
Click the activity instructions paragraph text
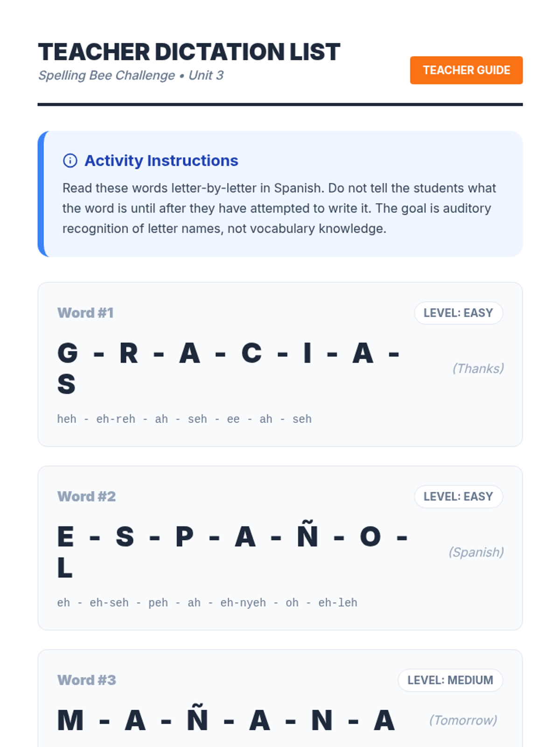[x=279, y=208]
